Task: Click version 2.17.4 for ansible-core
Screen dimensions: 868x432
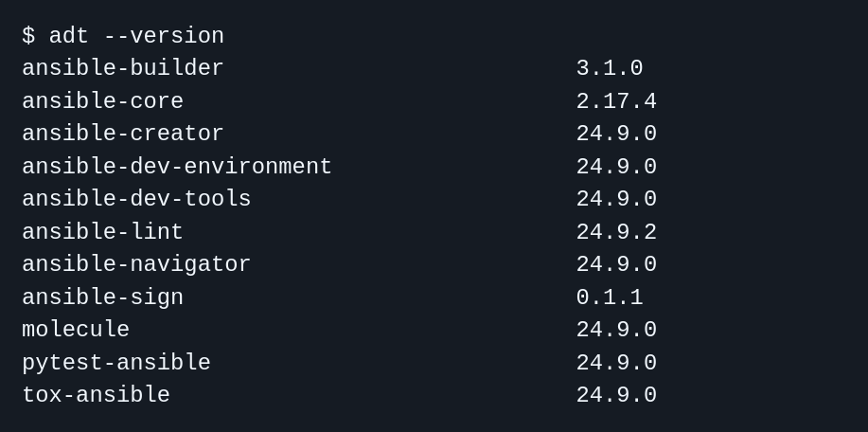Action: coord(616,101)
